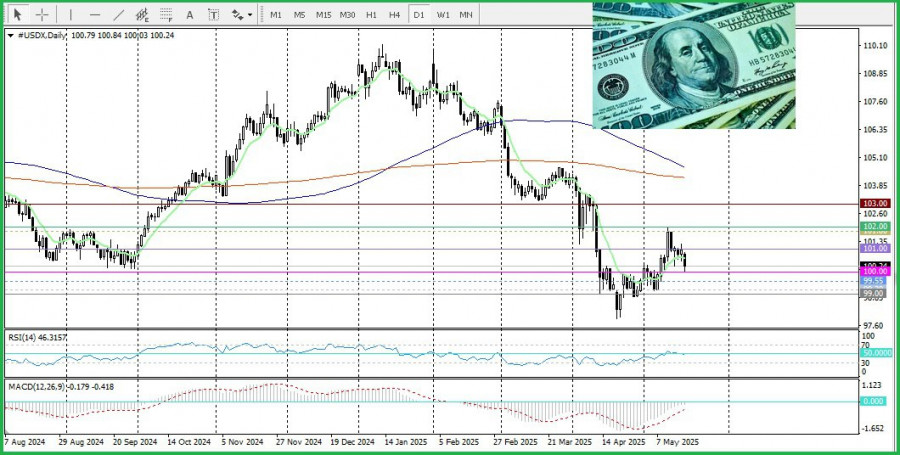Switch to MN monthly timeframe

point(466,15)
